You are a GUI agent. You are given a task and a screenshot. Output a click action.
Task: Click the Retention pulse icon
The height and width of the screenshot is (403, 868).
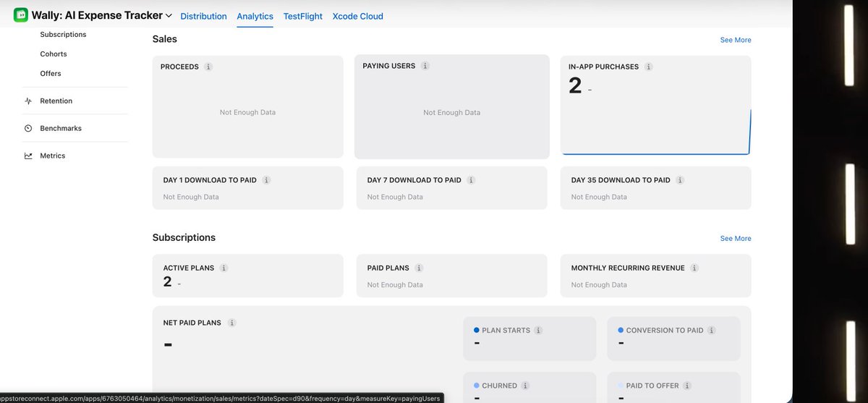tap(28, 101)
